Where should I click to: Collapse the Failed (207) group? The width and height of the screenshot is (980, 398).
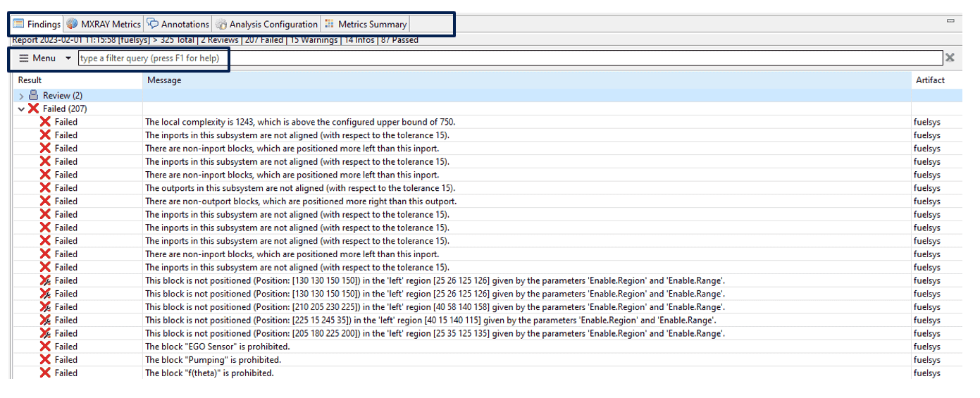click(21, 109)
